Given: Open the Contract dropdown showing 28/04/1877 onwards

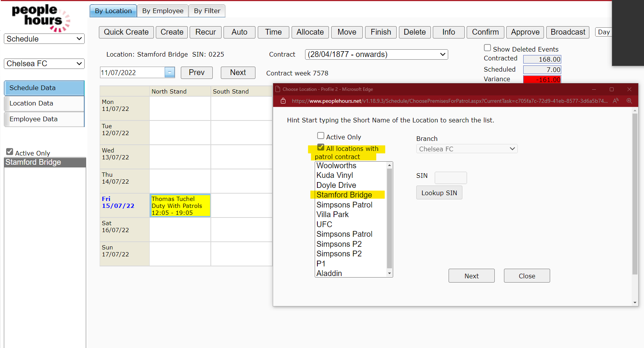Looking at the screenshot, I should tap(376, 54).
